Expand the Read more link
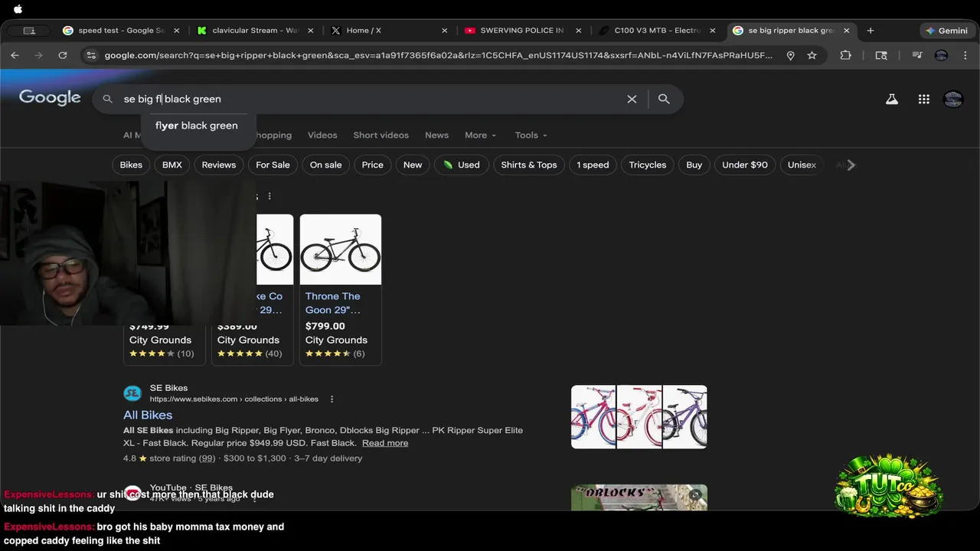Viewport: 980px width, 551px height. point(385,443)
